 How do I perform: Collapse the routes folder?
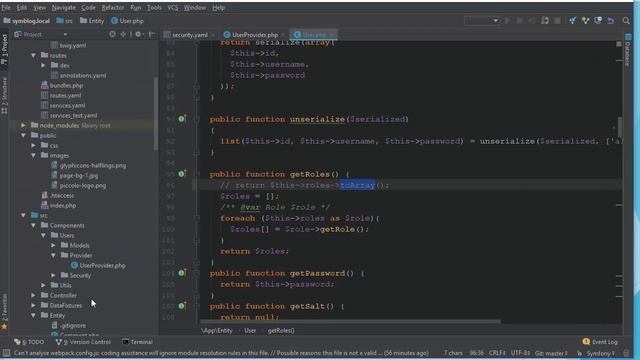33,55
